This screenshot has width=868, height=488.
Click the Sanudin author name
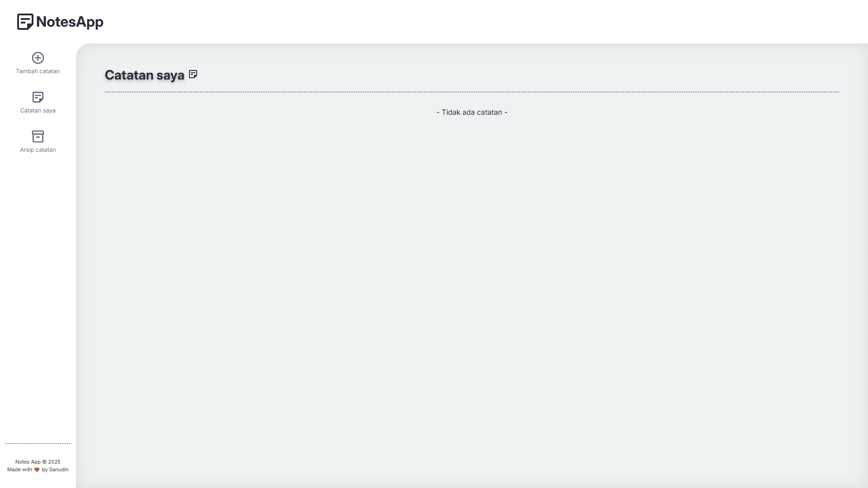tap(59, 470)
